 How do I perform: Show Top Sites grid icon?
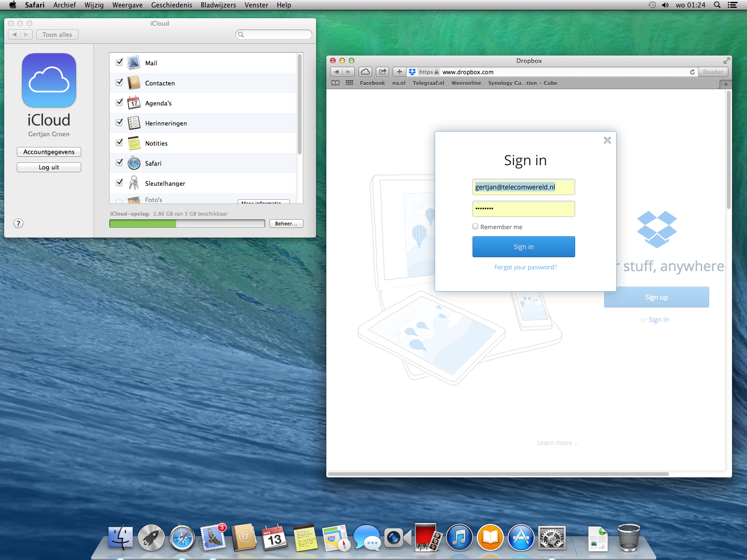(x=349, y=83)
